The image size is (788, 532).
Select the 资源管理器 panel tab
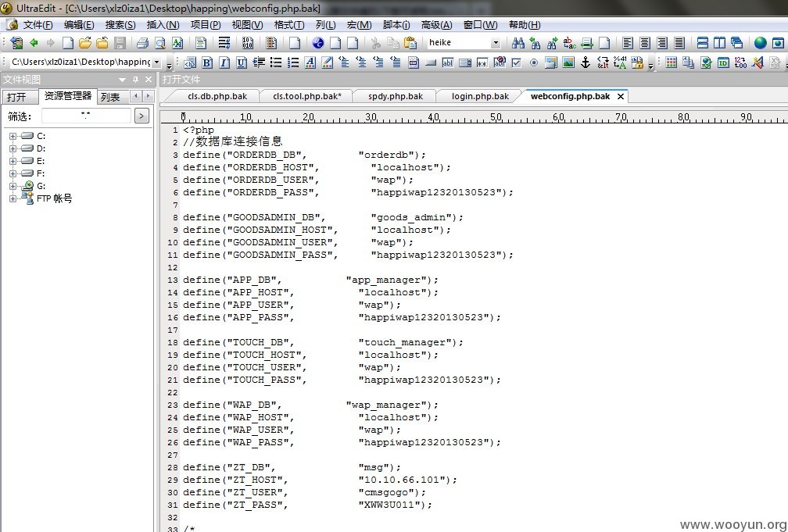(x=68, y=96)
